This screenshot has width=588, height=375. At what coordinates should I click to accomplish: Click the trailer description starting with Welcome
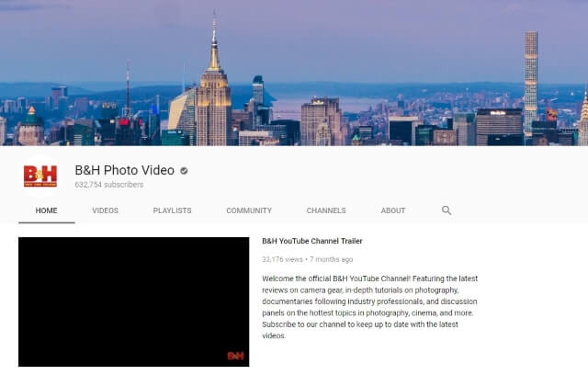(x=369, y=307)
